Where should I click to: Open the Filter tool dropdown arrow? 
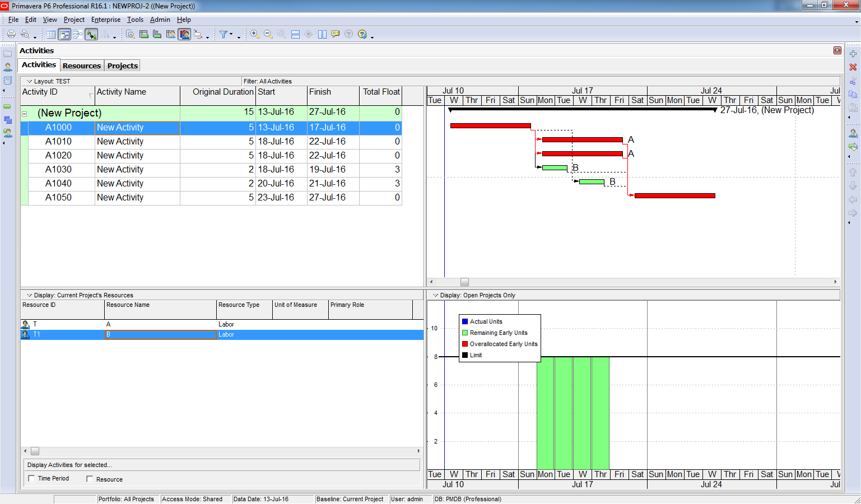click(x=232, y=34)
